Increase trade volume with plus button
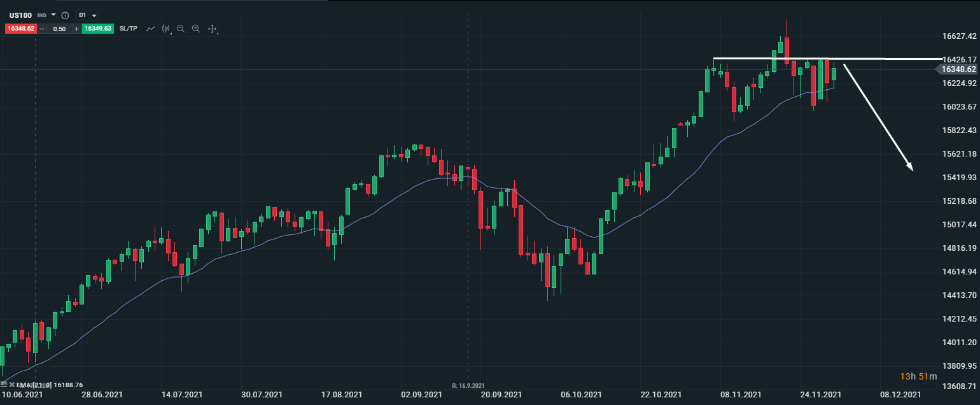 click(x=76, y=29)
